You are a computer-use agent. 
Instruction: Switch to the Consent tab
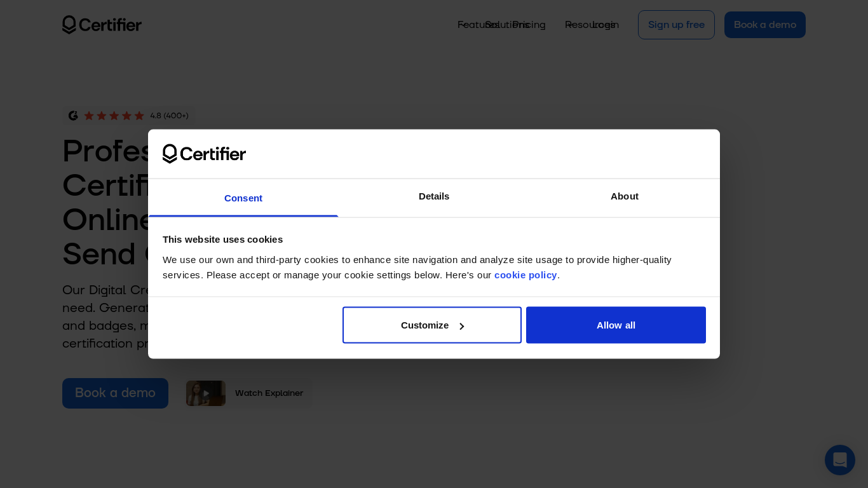[243, 198]
